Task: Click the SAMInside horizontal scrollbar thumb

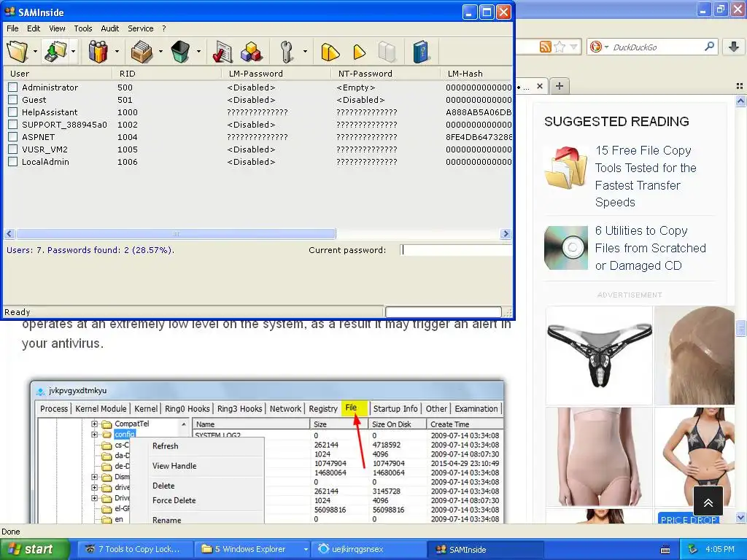Action: click(176, 234)
